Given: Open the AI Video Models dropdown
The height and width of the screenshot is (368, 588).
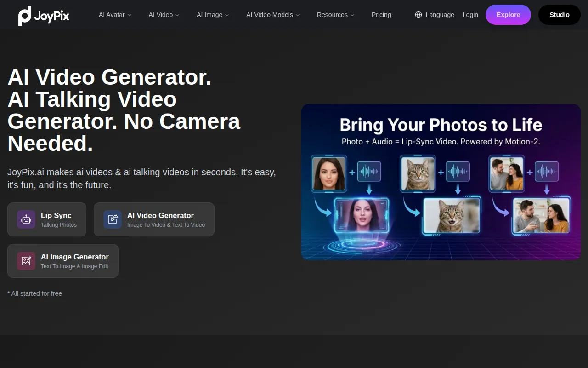Looking at the screenshot, I should [x=273, y=15].
